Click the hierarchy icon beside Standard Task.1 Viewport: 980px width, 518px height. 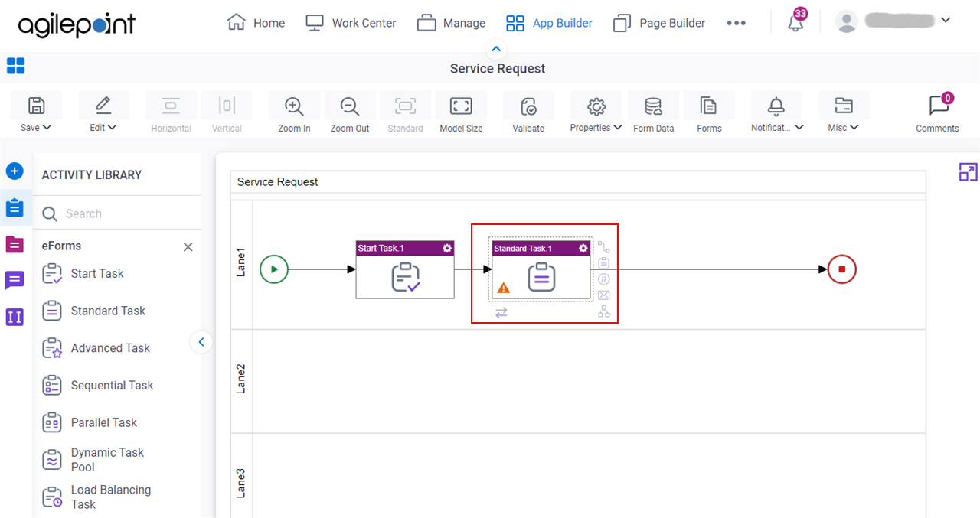point(604,311)
